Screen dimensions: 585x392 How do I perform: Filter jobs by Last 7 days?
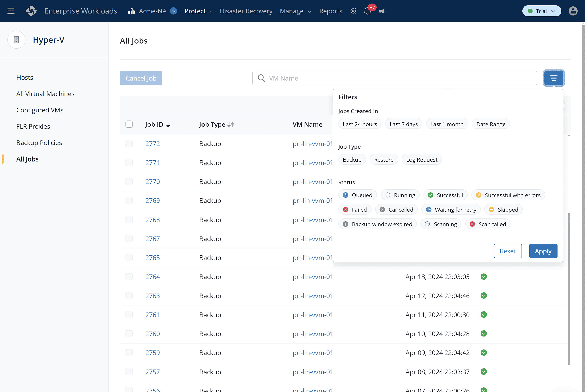coord(404,124)
